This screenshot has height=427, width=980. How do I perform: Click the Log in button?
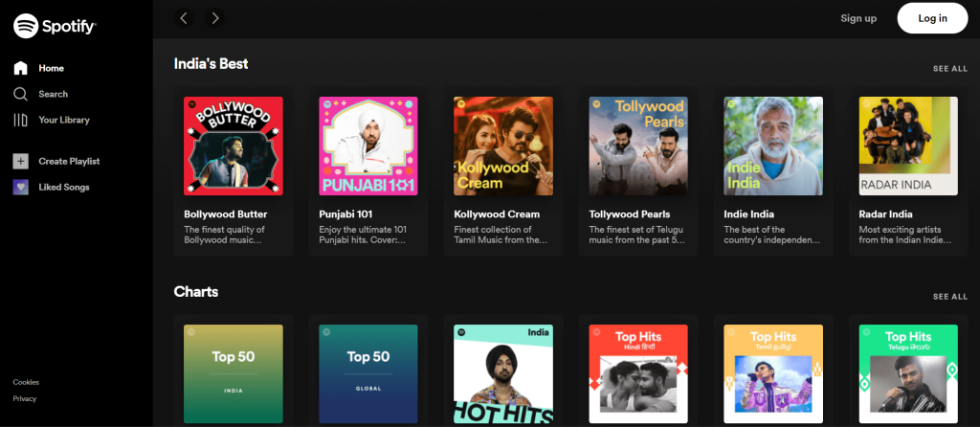[x=932, y=18]
